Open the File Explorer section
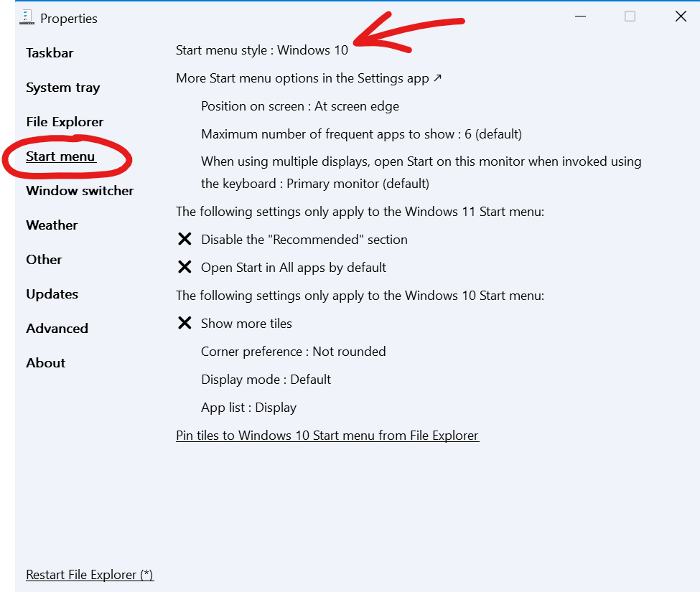This screenshot has height=592, width=700. [65, 122]
